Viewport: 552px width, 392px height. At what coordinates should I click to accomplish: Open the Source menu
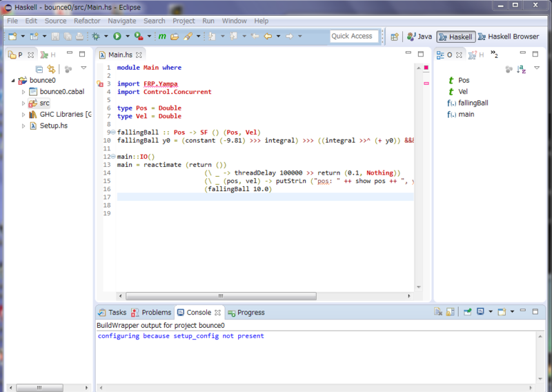coord(55,21)
